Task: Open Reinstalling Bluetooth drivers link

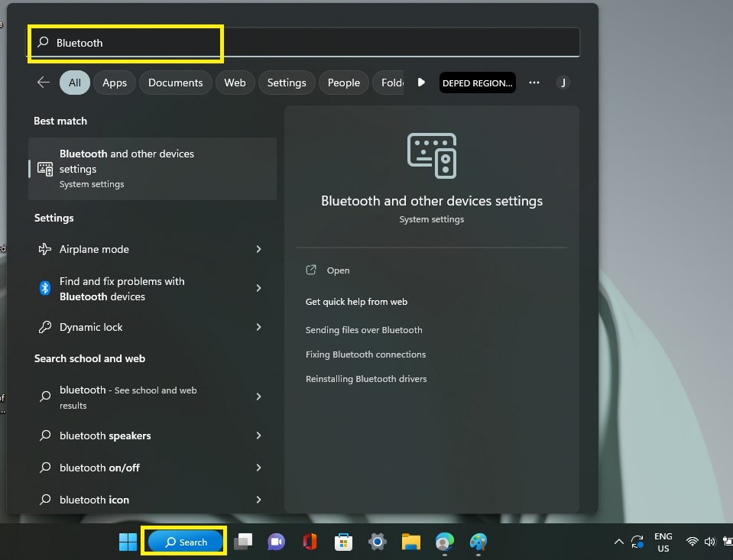Action: click(x=366, y=379)
